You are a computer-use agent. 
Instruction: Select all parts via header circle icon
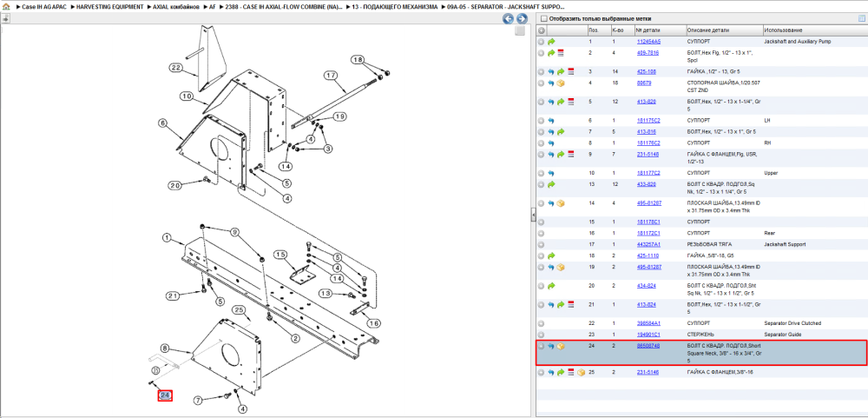click(x=542, y=30)
